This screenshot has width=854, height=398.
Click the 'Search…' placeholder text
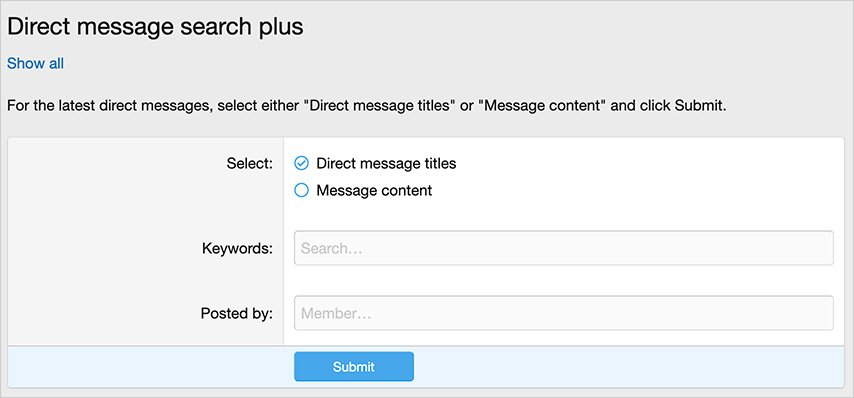[x=332, y=249]
